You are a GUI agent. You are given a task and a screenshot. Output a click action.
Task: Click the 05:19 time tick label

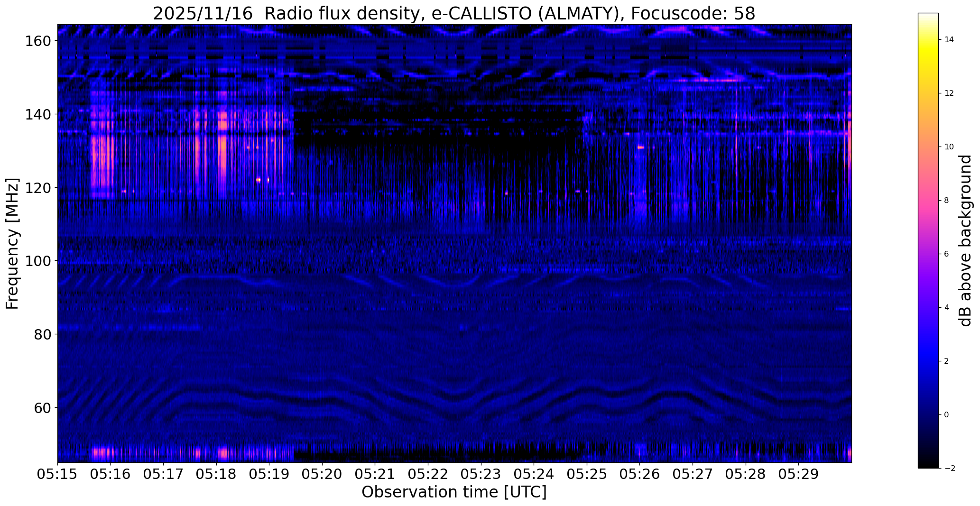[x=269, y=474]
